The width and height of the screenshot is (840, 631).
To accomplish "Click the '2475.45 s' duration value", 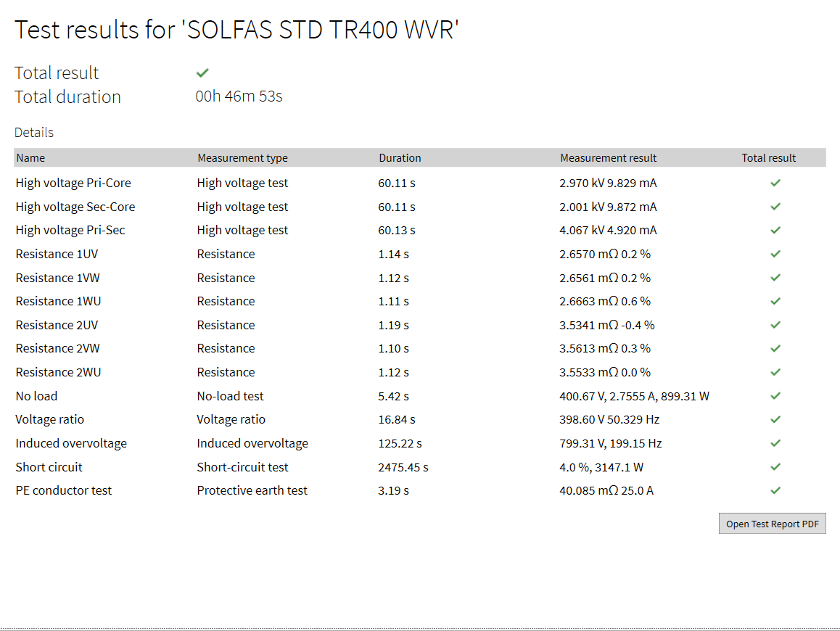I will click(x=403, y=467).
